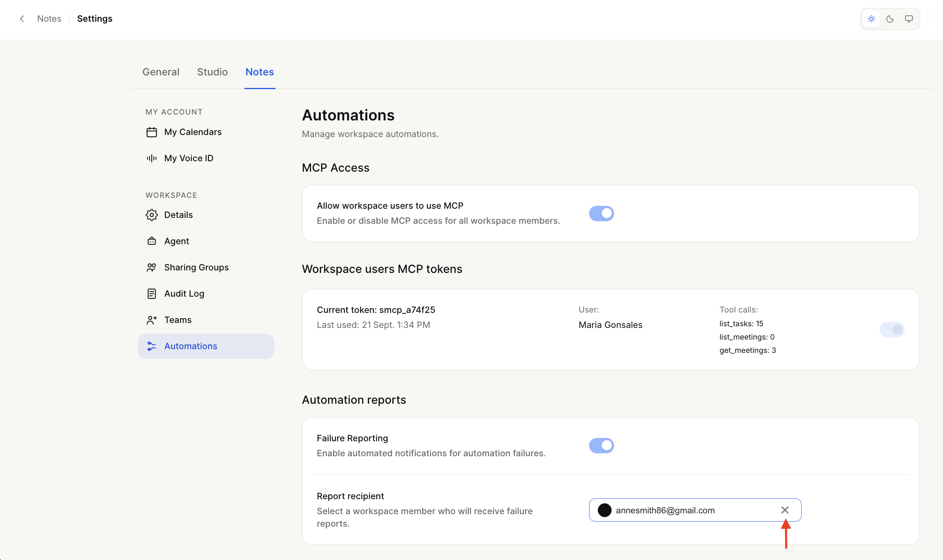943x560 pixels.
Task: Click the recipient's black avatar circle
Action: 604,510
